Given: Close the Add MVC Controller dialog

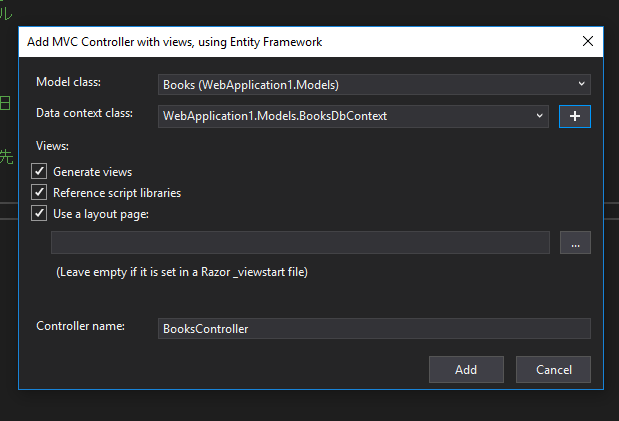Looking at the screenshot, I should tap(588, 41).
